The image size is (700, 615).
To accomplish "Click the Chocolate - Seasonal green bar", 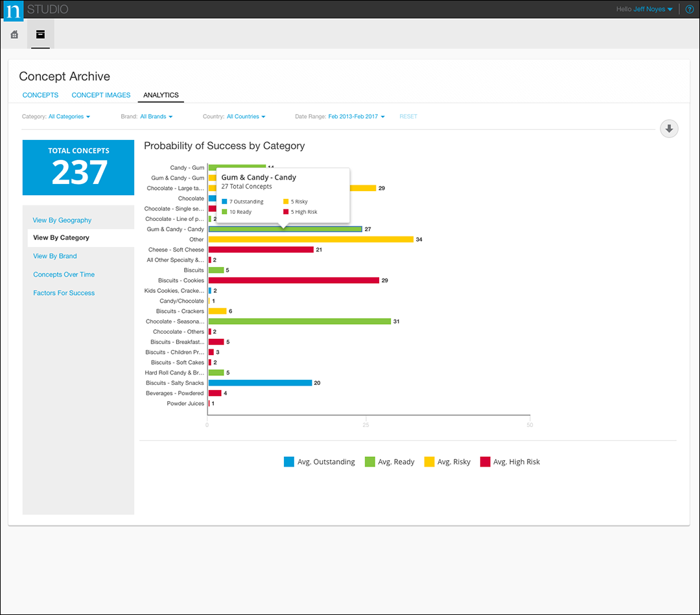I will point(299,321).
